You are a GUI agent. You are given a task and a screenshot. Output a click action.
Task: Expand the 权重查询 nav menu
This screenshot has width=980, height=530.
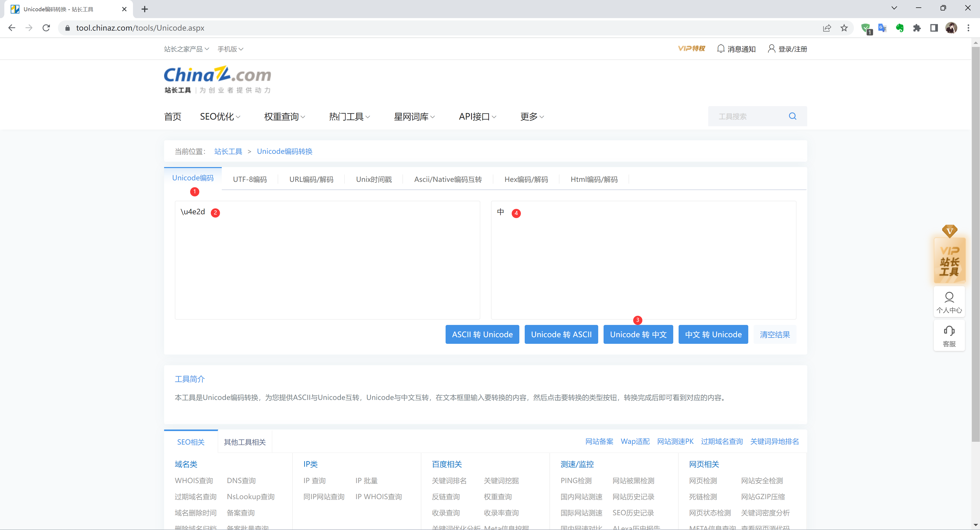285,116
